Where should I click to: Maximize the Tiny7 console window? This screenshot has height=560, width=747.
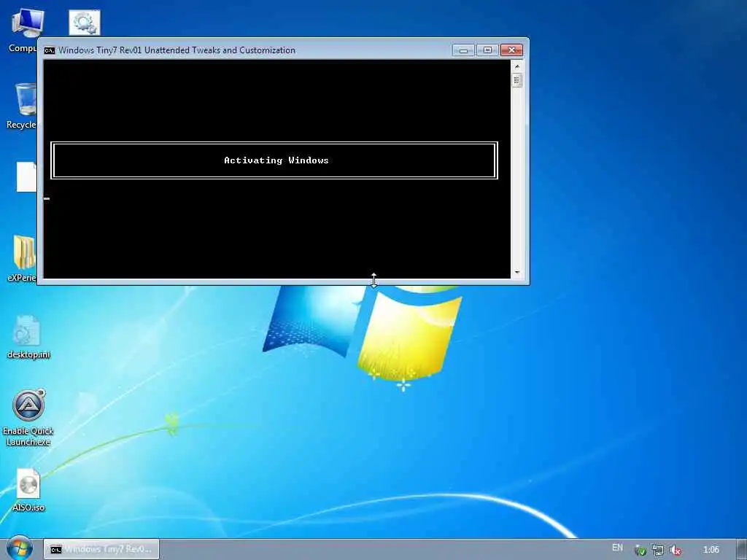click(x=487, y=50)
